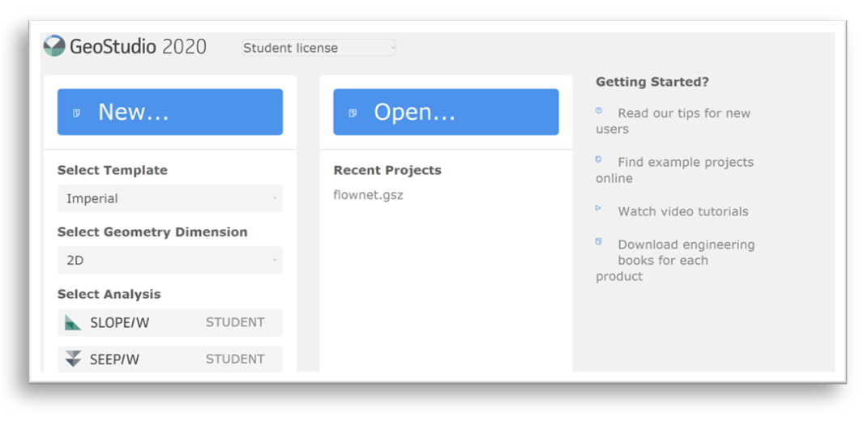
Task: Click the tips icon beside Read our tips
Action: pos(599,111)
